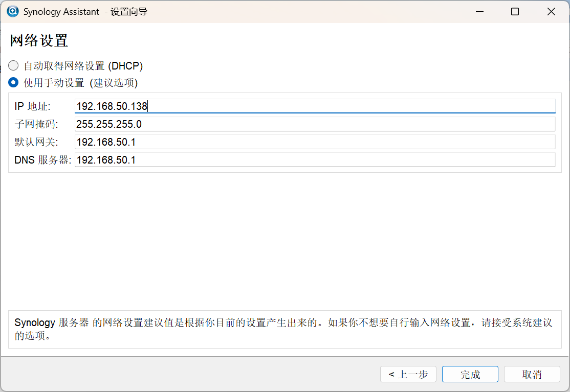Screen dimensions: 570x392
Task: Maximize the Synology Assistant window
Action: 515,11
